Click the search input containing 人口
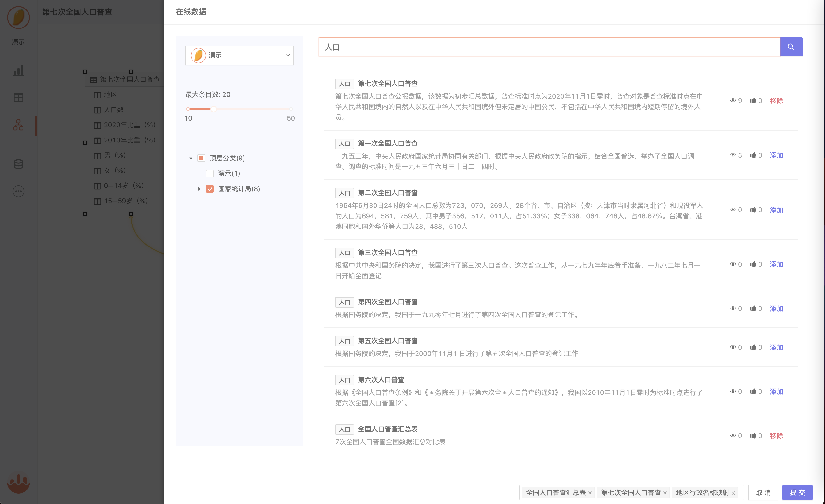The image size is (825, 504). coord(549,47)
